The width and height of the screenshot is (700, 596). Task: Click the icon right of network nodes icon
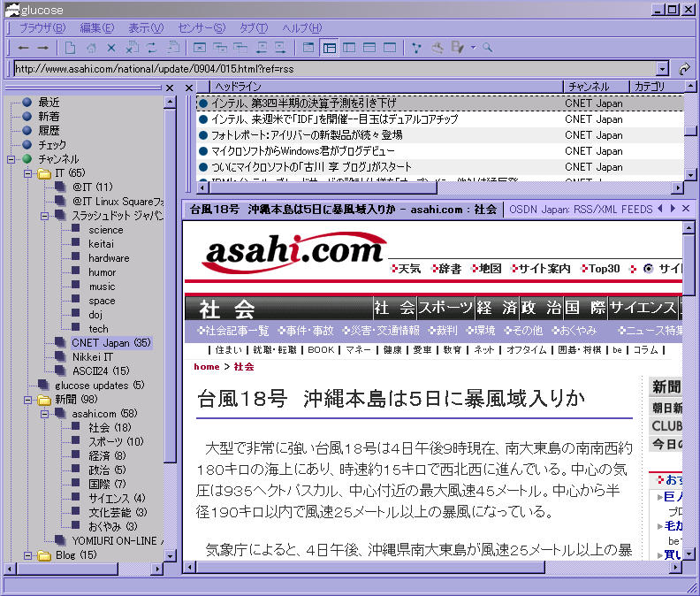coord(437,48)
